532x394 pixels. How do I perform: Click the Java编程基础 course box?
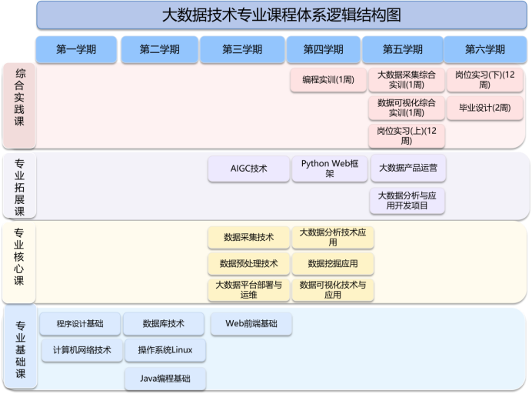[165, 378]
